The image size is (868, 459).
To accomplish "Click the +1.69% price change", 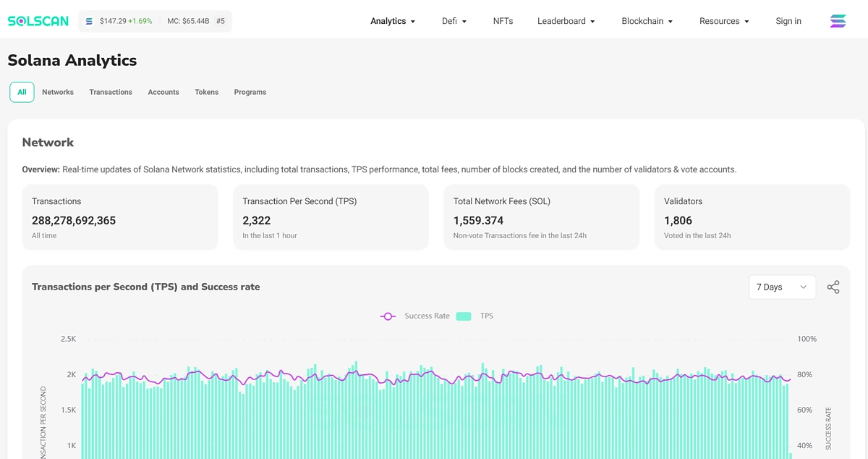I will pyautogui.click(x=140, y=22).
